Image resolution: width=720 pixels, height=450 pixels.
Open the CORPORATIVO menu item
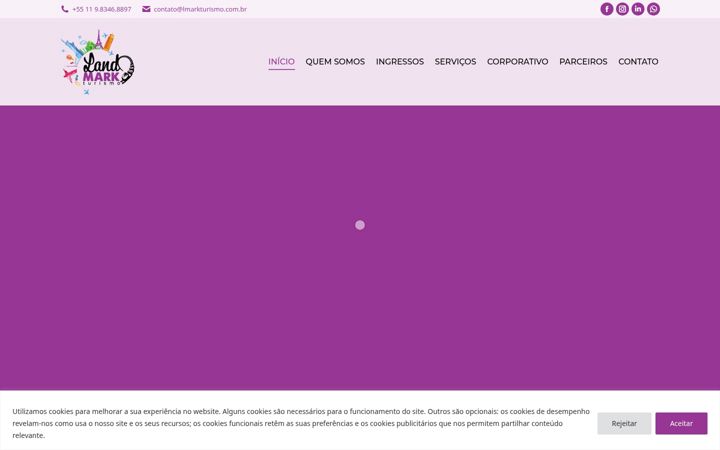click(518, 62)
